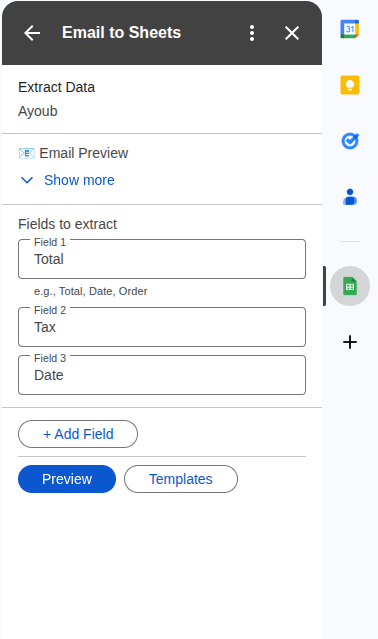378x639 pixels.
Task: Open Google Calendar from the side panel
Action: (x=350, y=29)
